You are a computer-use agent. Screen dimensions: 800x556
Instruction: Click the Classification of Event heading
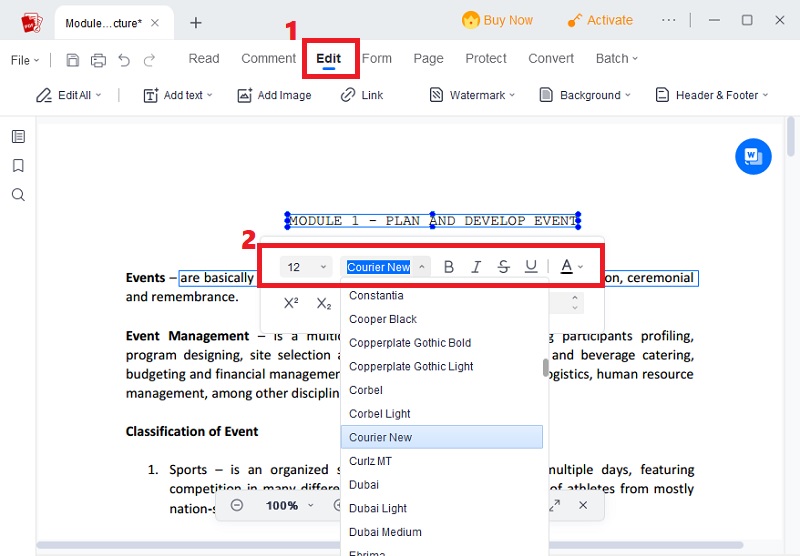(x=192, y=432)
